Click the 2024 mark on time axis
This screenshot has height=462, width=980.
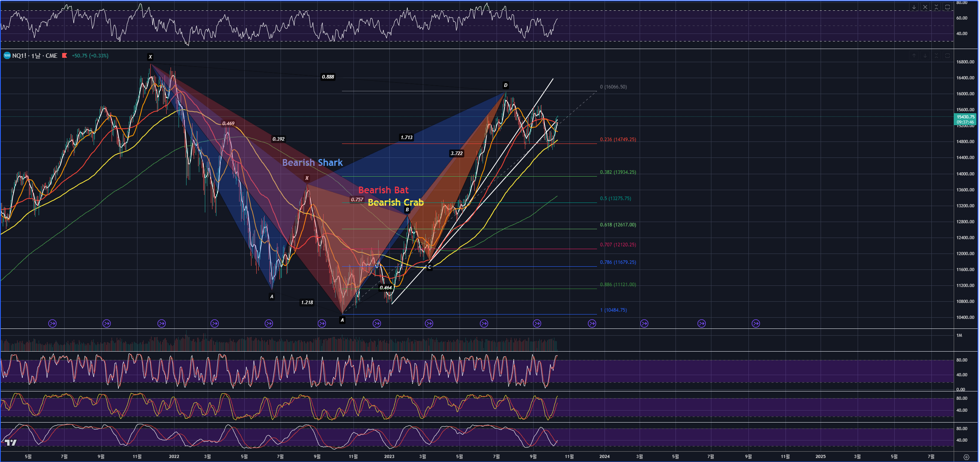pos(604,456)
